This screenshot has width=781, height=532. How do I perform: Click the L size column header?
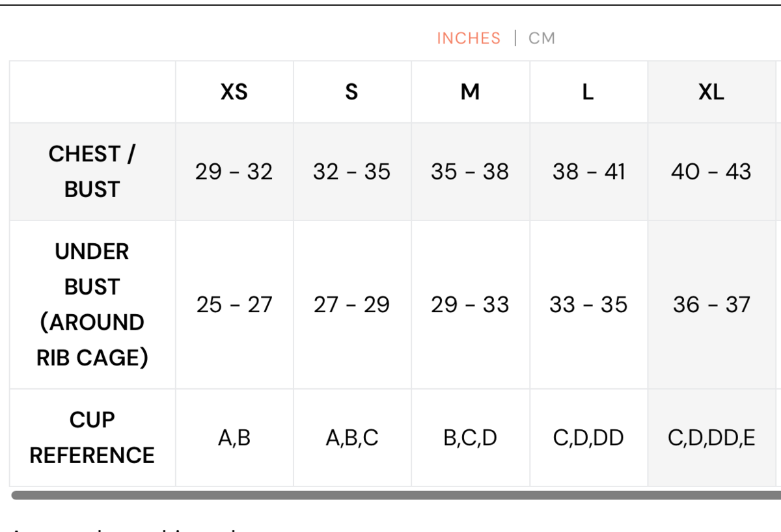click(588, 92)
